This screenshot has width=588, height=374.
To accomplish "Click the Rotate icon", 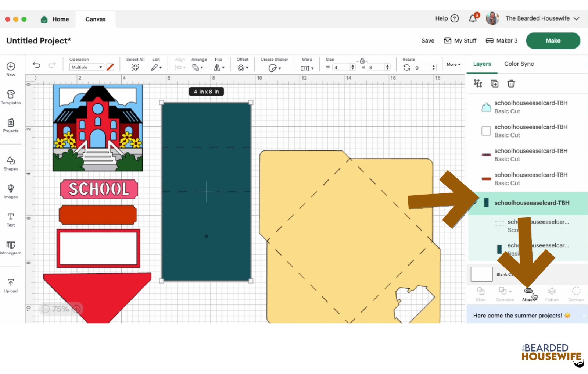I will tap(406, 68).
